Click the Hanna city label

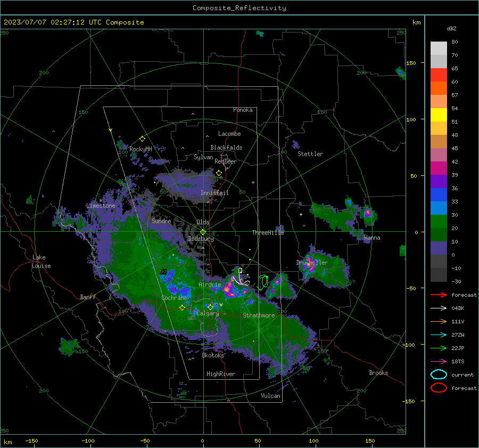(x=372, y=238)
